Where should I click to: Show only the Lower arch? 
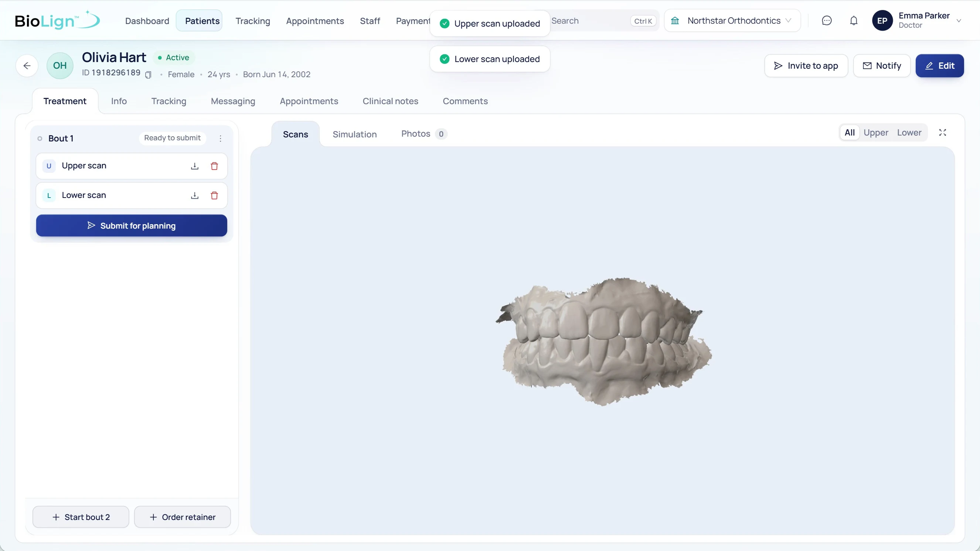[x=909, y=132]
